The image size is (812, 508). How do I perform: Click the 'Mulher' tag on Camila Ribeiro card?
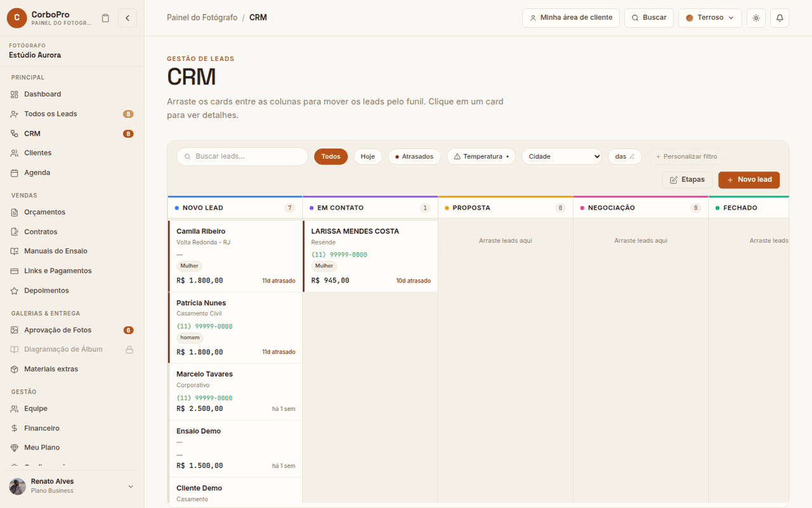coord(189,266)
